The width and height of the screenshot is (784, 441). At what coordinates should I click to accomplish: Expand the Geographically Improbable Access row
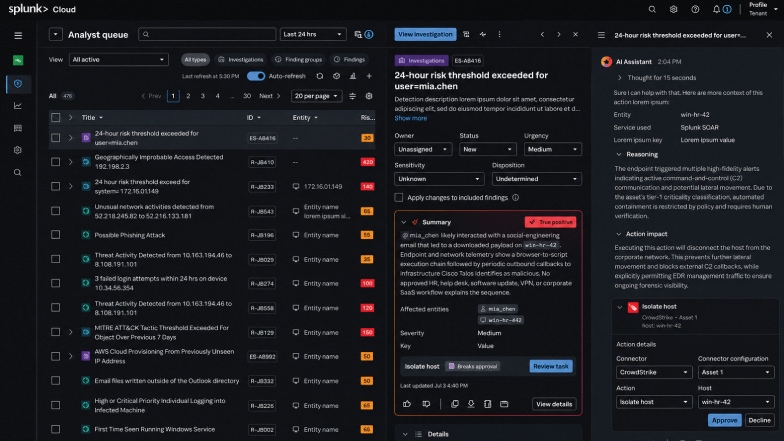[70, 162]
